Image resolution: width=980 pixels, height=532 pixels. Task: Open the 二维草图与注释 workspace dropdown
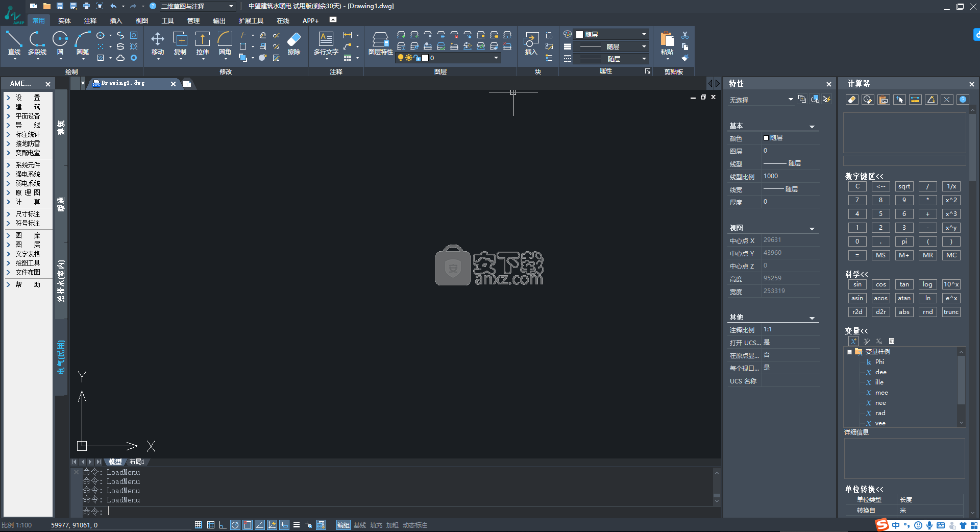pos(197,6)
